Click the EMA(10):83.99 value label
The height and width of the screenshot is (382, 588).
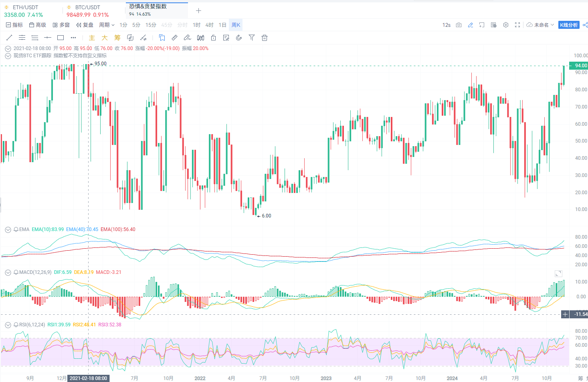coord(48,229)
